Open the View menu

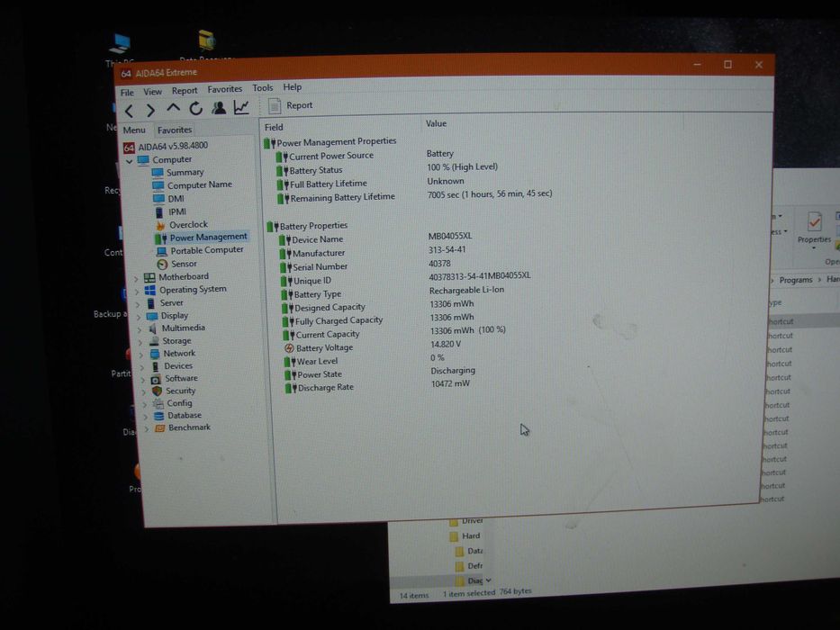[152, 92]
